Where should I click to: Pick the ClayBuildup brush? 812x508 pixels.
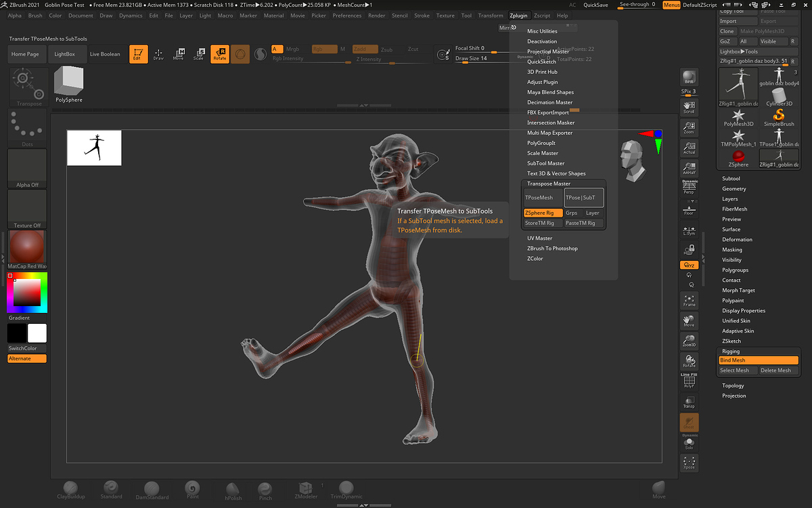point(71,490)
